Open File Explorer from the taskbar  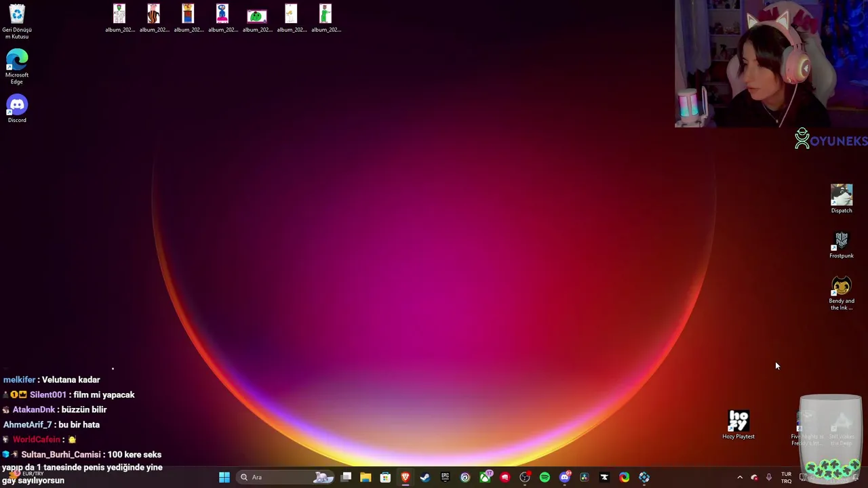366,477
